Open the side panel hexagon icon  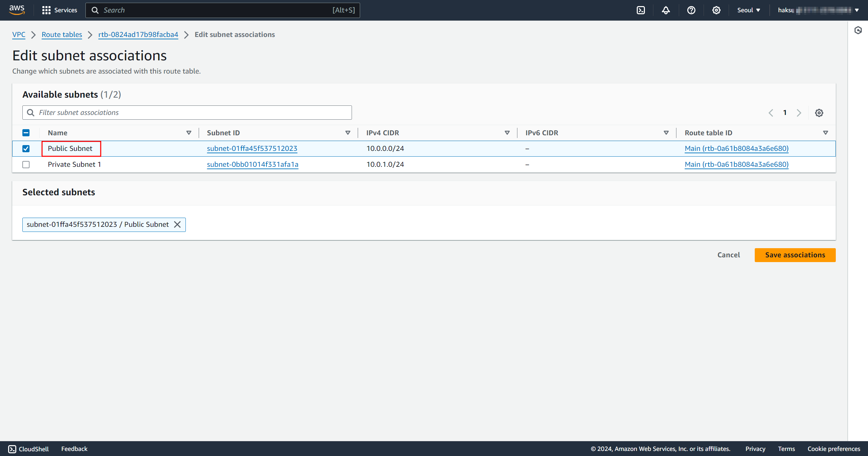coord(858,31)
